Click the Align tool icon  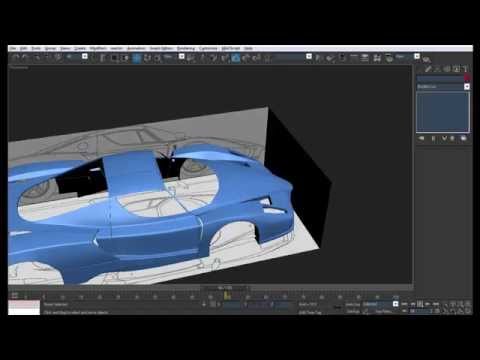[330, 58]
